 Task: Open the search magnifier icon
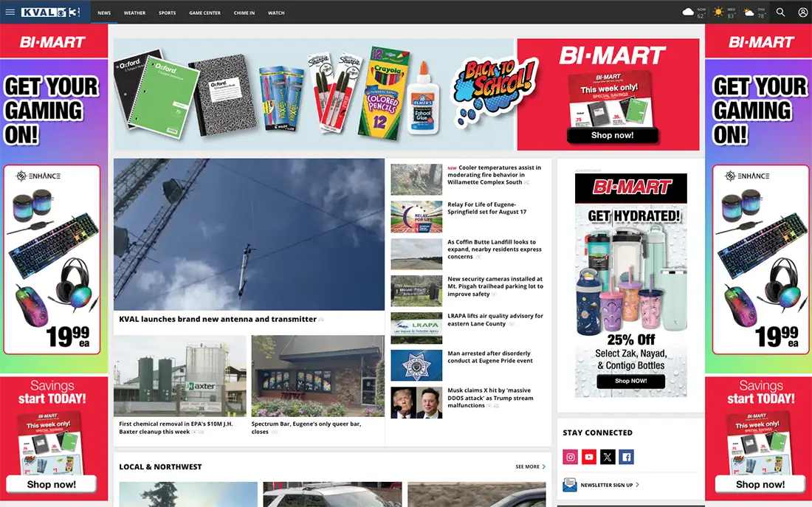780,12
